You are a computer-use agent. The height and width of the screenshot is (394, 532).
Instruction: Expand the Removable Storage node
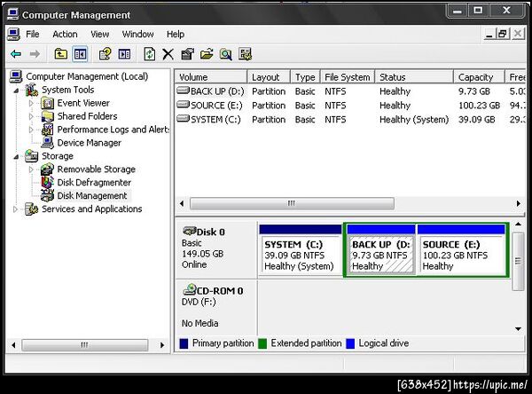31,169
